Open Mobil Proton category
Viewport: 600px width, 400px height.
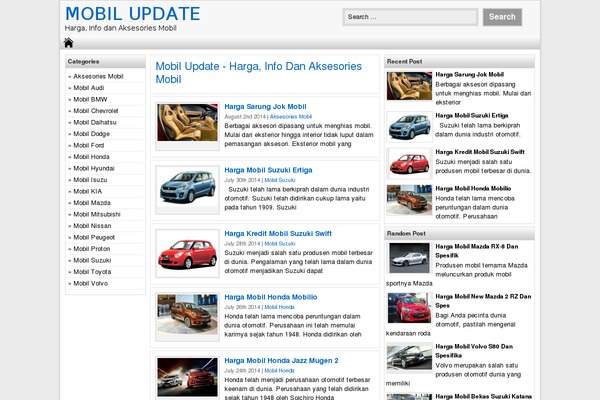coord(91,248)
